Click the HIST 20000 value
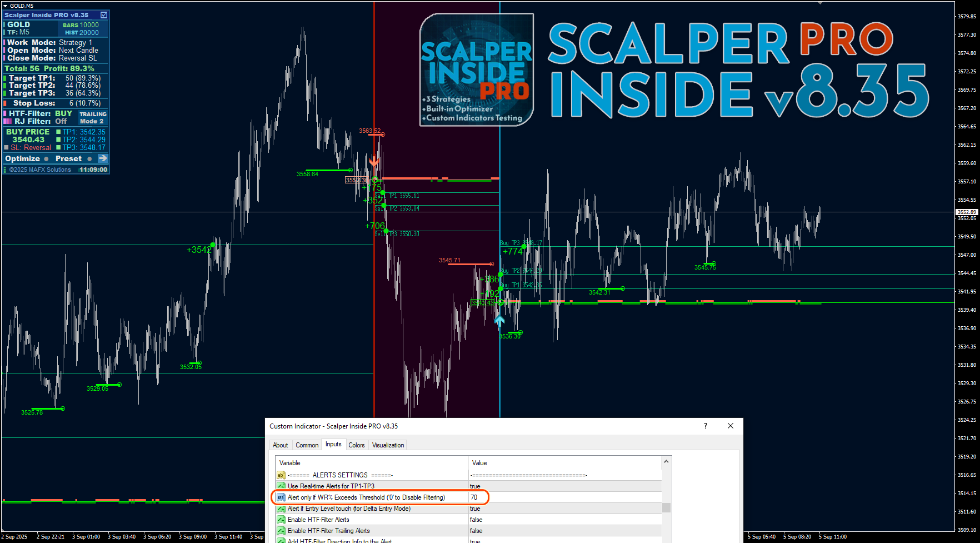 click(82, 33)
